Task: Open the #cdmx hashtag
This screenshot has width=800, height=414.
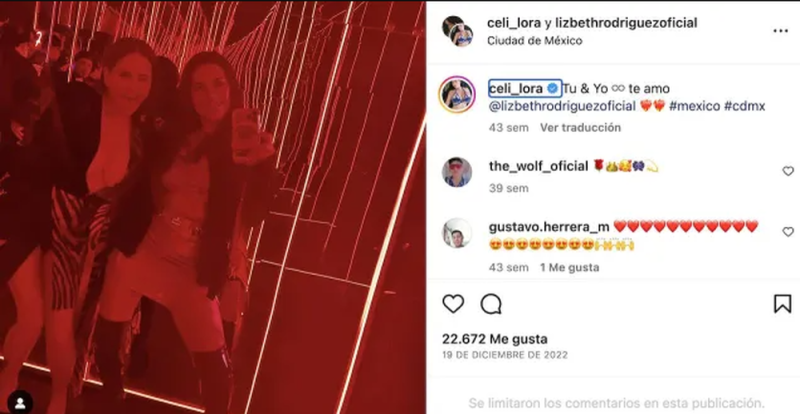Action: point(744,106)
